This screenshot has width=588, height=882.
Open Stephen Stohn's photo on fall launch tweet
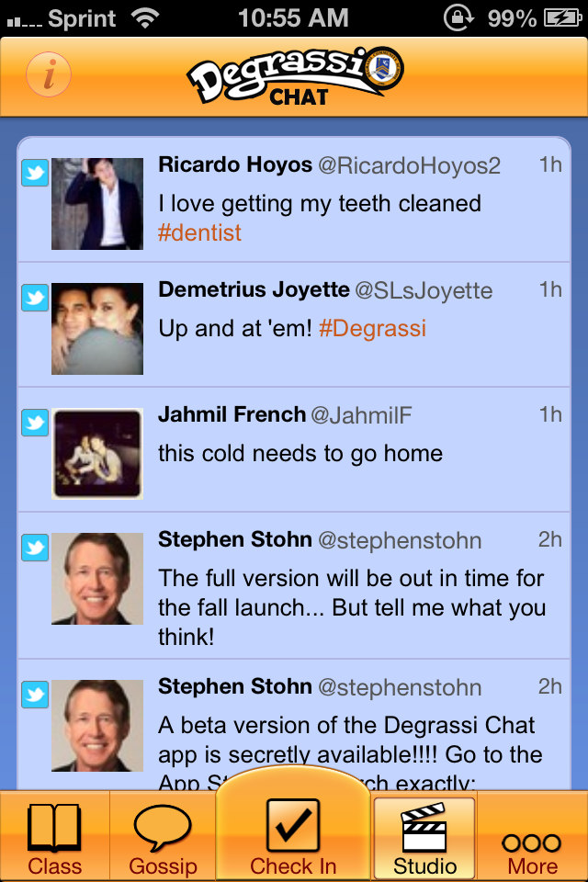(x=97, y=579)
